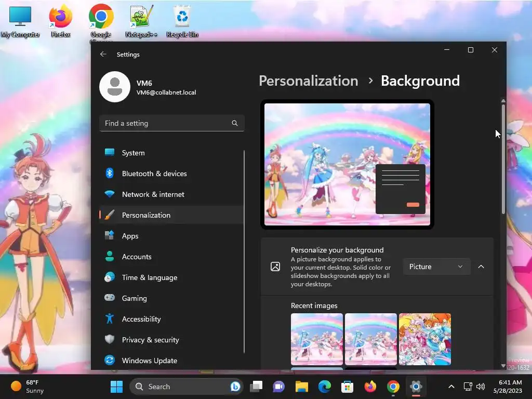The width and height of the screenshot is (532, 399).
Task: Open Bing chat icon in the taskbar search box
Action: 235,387
